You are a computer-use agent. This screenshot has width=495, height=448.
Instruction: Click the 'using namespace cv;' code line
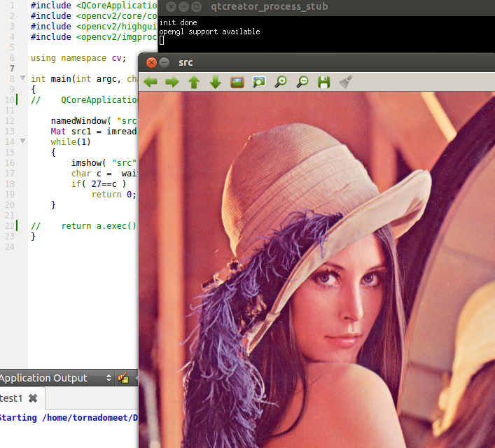click(x=78, y=58)
